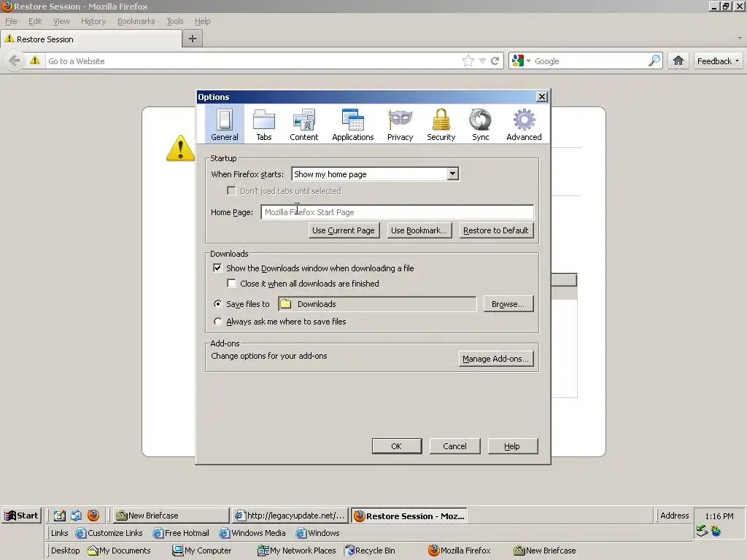Open the History menu
Image resolution: width=747 pixels, height=560 pixels.
(93, 21)
